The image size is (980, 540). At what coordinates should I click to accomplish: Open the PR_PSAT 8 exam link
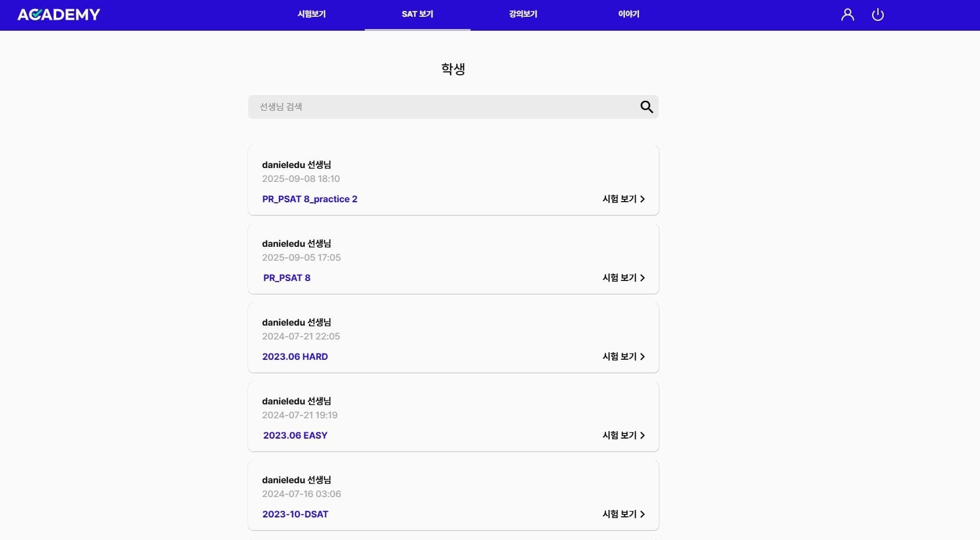tap(286, 278)
